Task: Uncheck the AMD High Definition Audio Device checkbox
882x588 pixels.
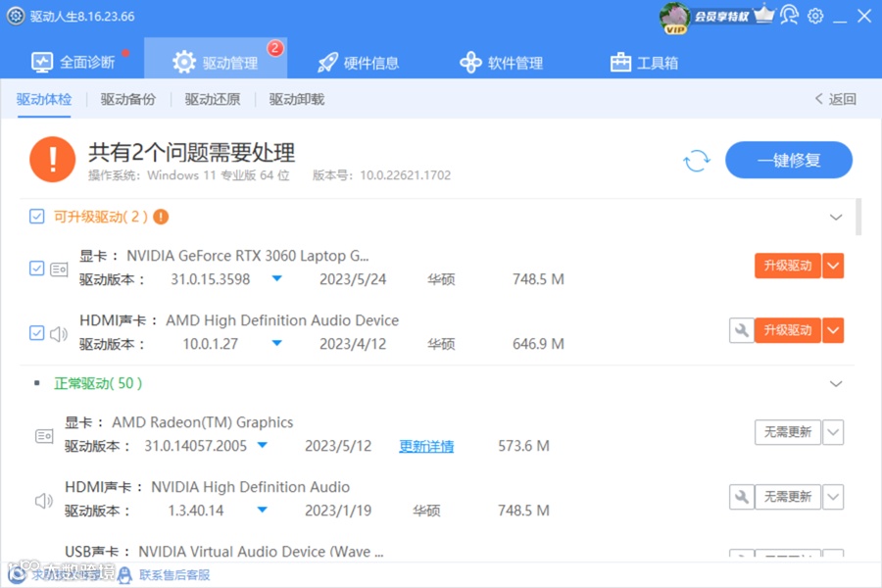Action: (x=36, y=333)
